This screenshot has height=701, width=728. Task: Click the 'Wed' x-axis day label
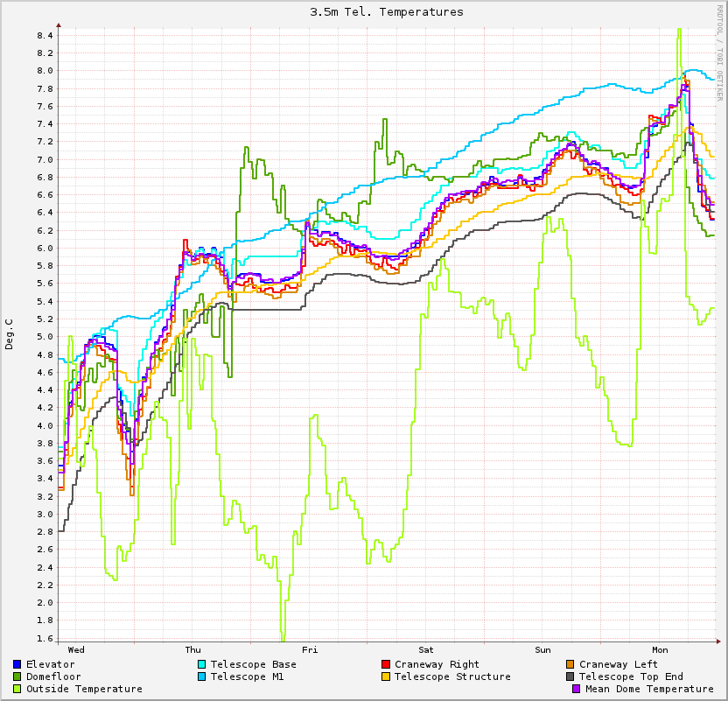coord(76,649)
